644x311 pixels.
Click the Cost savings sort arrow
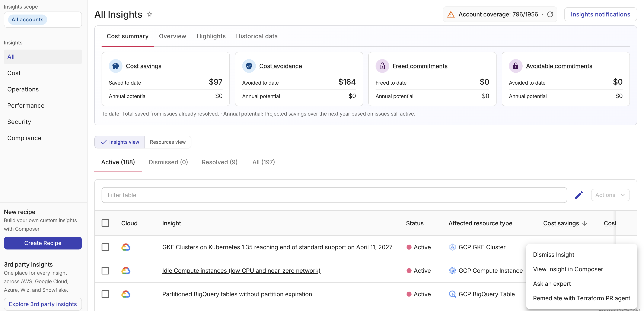[585, 223]
